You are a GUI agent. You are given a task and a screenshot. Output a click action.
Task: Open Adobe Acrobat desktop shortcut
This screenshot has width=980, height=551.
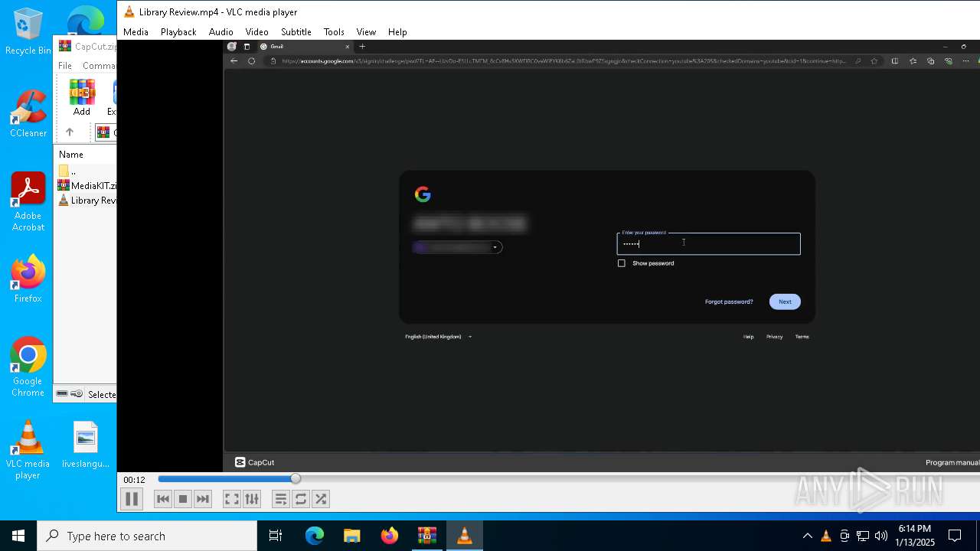[x=28, y=202]
